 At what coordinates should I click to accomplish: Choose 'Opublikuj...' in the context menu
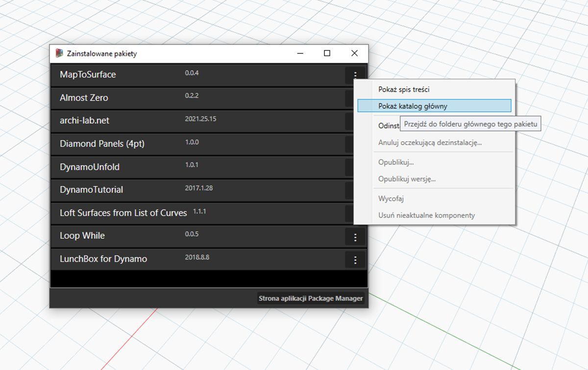[x=434, y=162]
